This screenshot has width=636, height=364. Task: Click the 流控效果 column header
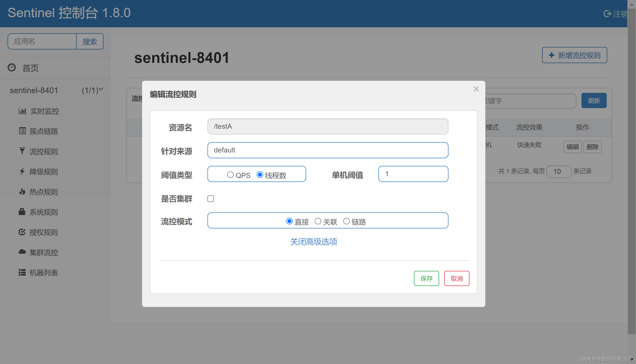529,127
